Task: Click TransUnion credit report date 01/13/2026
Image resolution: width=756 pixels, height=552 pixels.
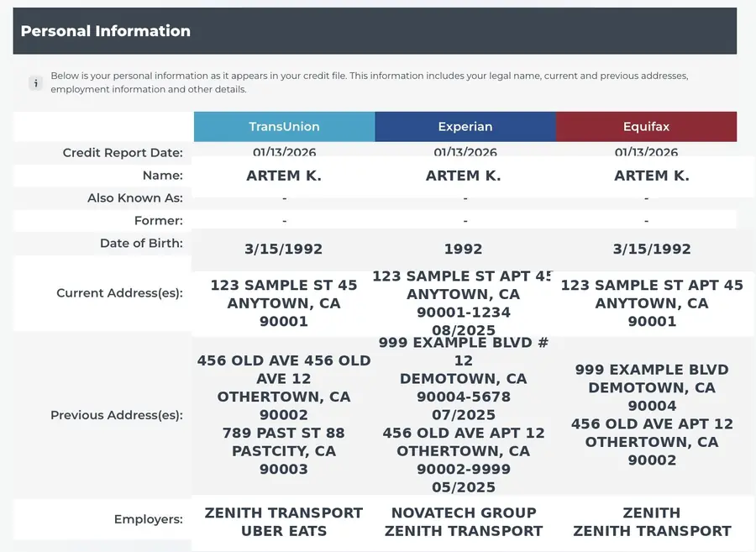Action: [x=285, y=152]
